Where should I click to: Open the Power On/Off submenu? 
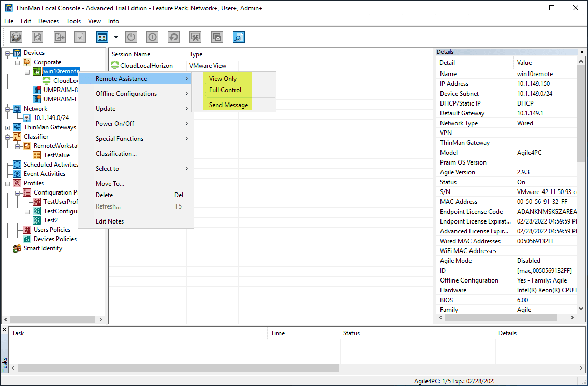pos(136,124)
